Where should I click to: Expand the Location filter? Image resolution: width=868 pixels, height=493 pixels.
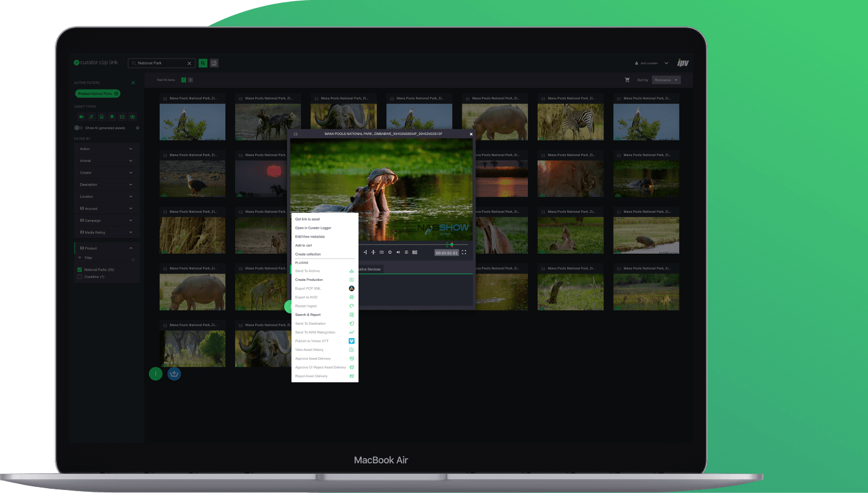coord(107,196)
